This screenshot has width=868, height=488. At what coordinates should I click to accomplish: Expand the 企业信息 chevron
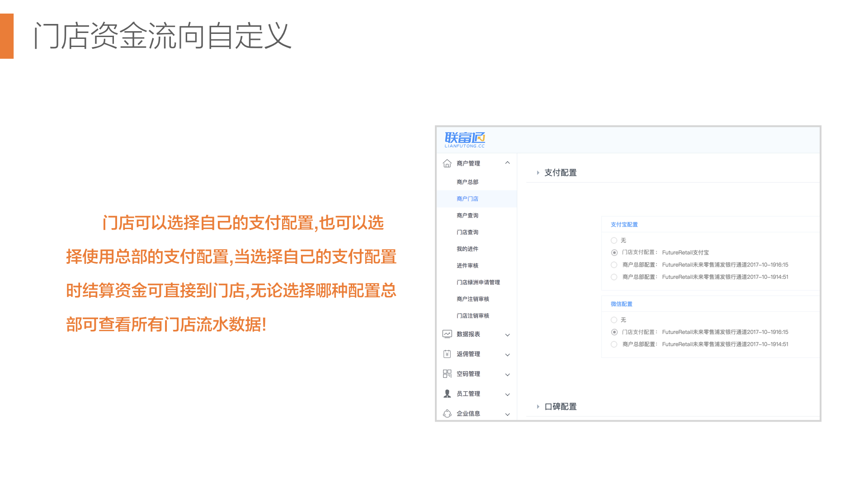pos(507,414)
